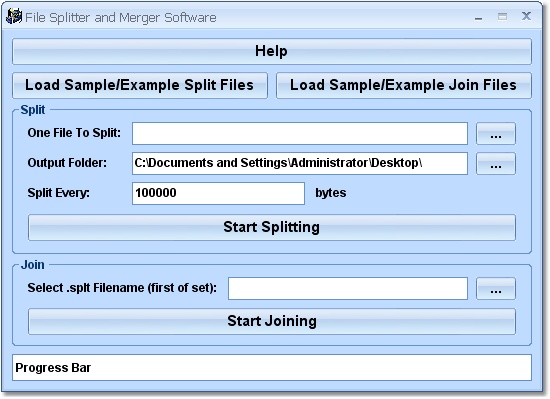Click the 'bytes' unit label
The width and height of the screenshot is (550, 399).
pyautogui.click(x=330, y=193)
